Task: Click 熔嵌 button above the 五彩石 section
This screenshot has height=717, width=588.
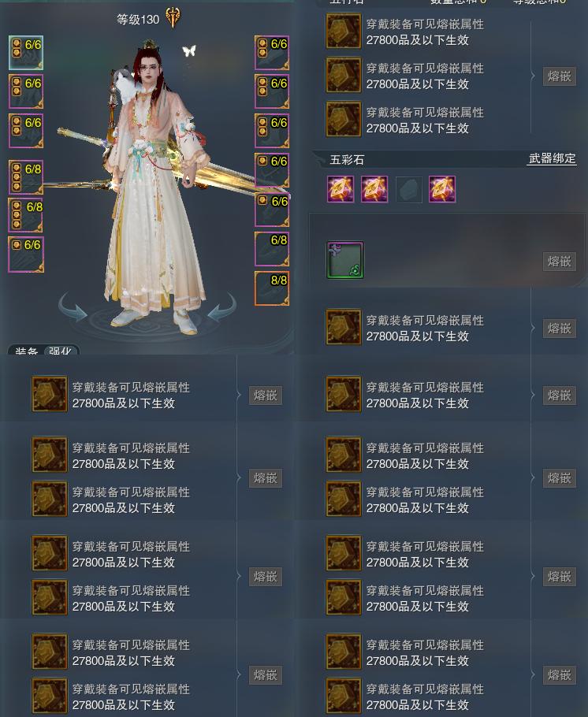Action: [x=559, y=76]
